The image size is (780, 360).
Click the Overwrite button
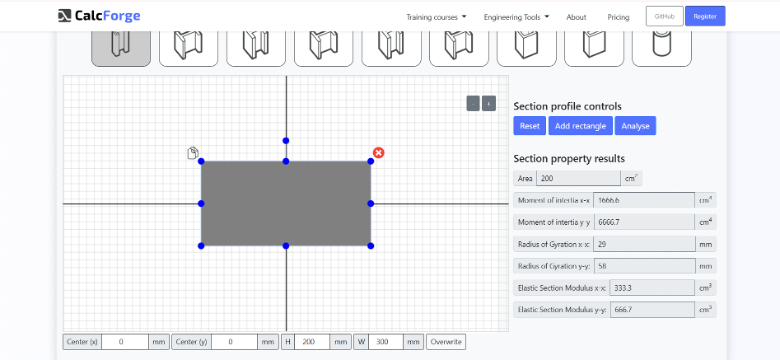pos(446,342)
